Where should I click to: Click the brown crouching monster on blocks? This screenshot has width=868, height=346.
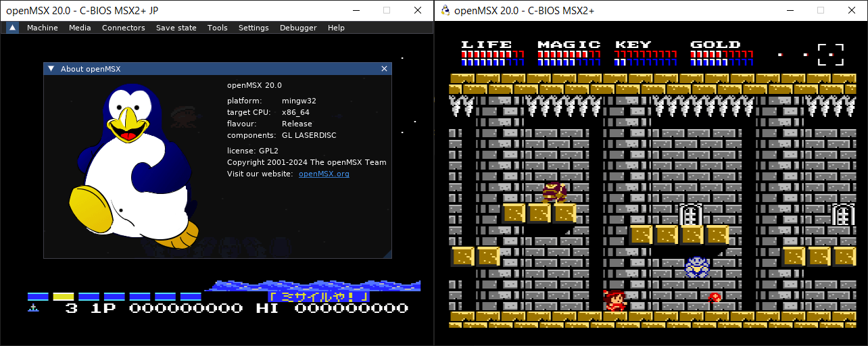pyautogui.click(x=554, y=193)
